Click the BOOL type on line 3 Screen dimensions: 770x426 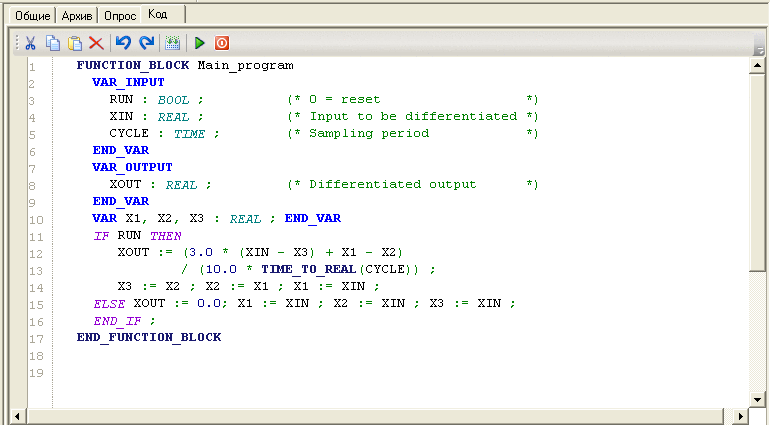[173, 100]
